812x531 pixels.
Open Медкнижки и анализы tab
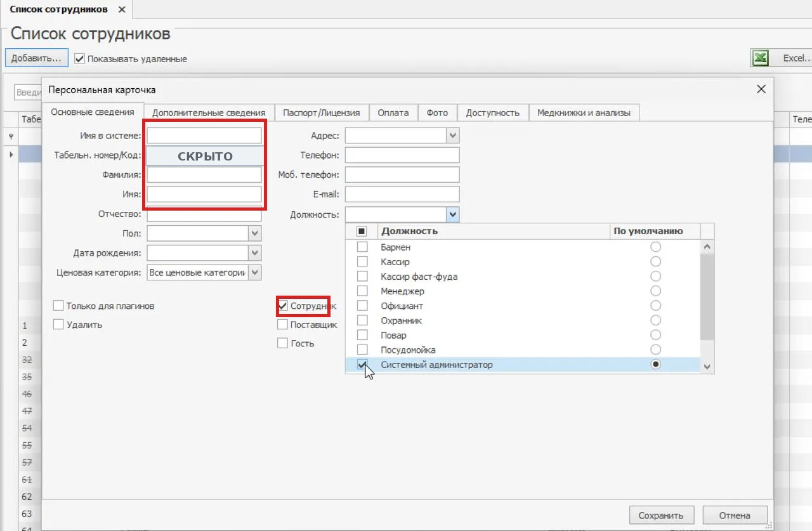click(x=584, y=113)
